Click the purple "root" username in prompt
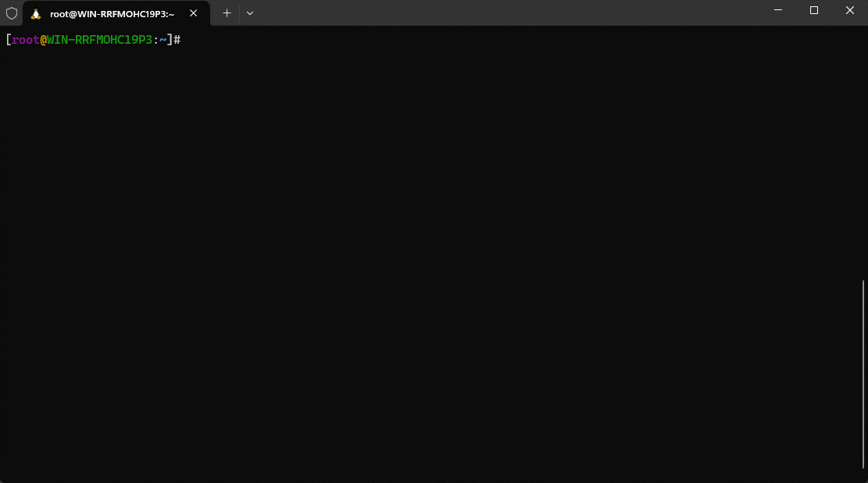 click(x=25, y=40)
